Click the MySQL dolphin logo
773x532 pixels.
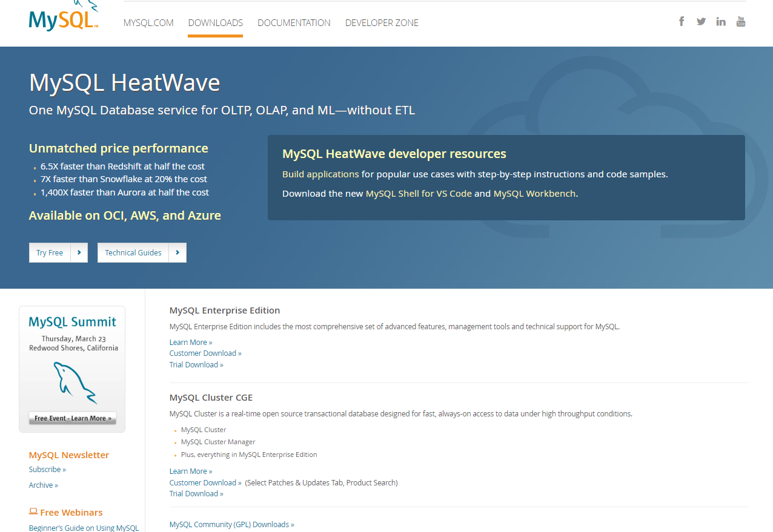63,16
